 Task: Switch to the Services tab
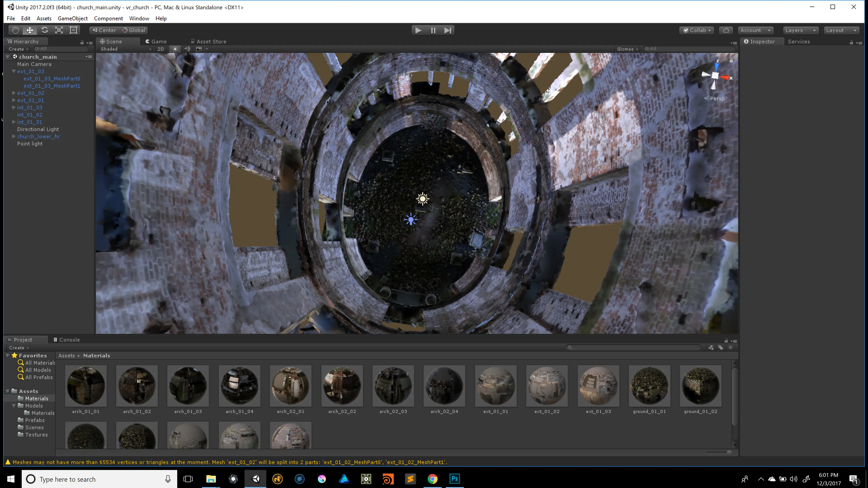click(x=799, y=41)
